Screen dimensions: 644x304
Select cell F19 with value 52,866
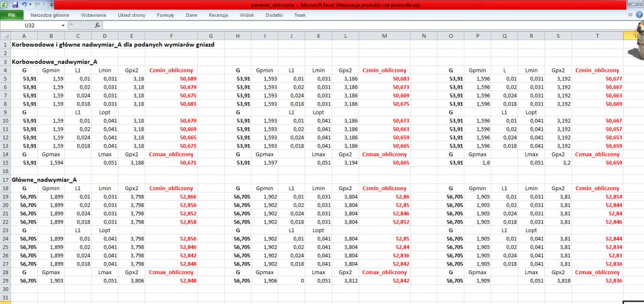pyautogui.click(x=171, y=196)
